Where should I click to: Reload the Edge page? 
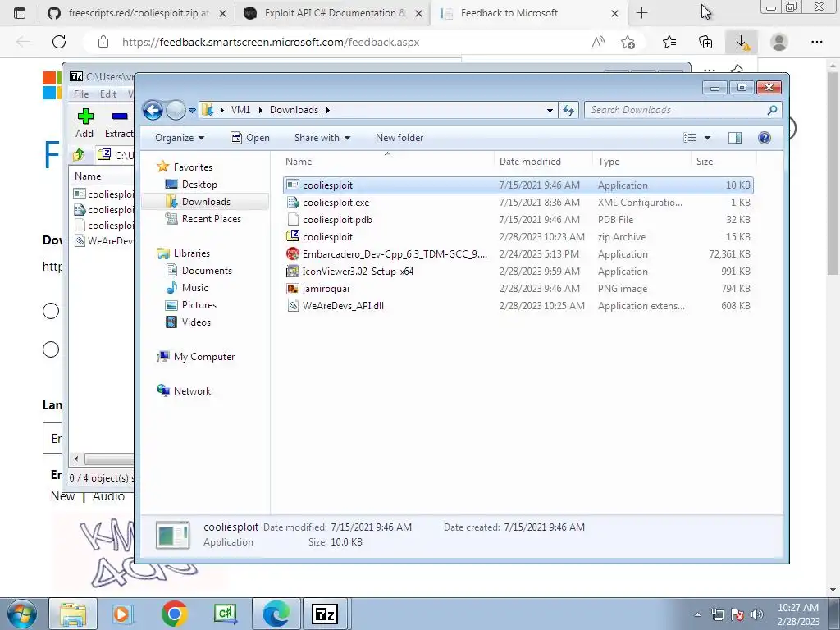(x=59, y=42)
